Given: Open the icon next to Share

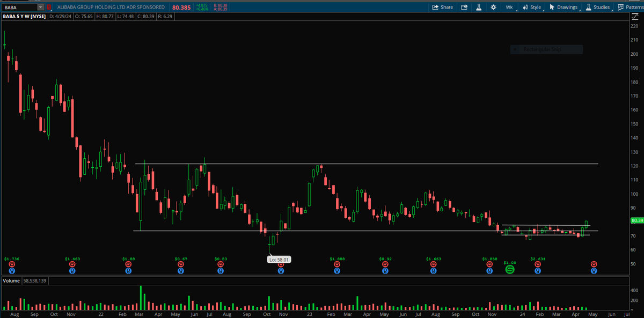Looking at the screenshot, I should pyautogui.click(x=463, y=8).
